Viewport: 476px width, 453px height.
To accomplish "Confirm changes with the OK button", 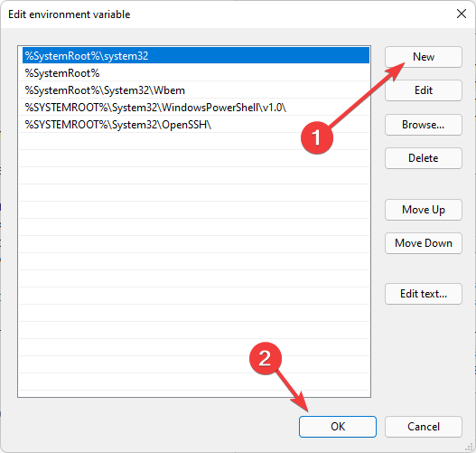I will pos(338,427).
